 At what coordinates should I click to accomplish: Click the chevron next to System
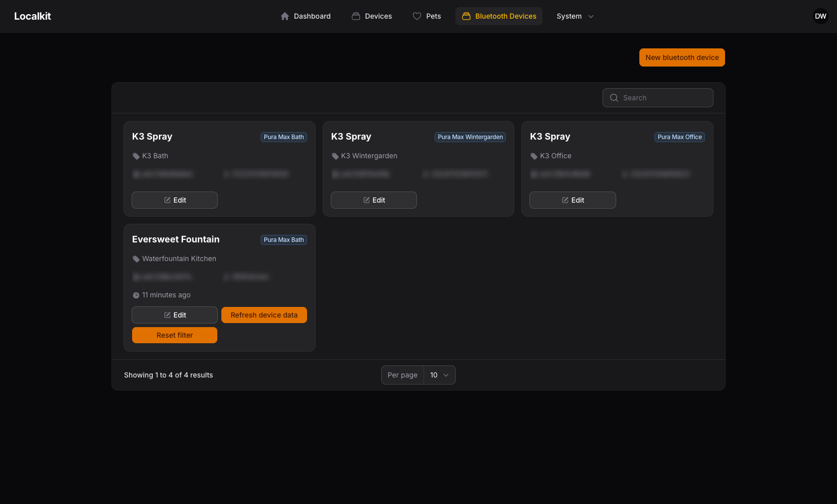tap(591, 17)
